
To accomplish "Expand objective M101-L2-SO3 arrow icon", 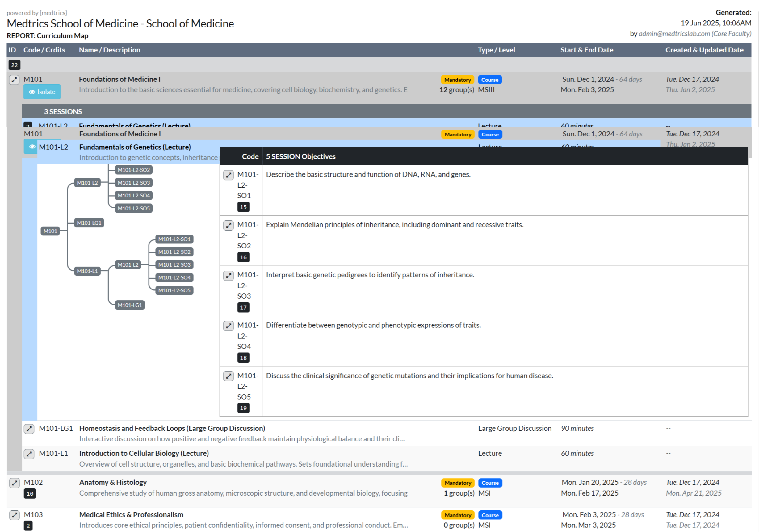I will [229, 276].
